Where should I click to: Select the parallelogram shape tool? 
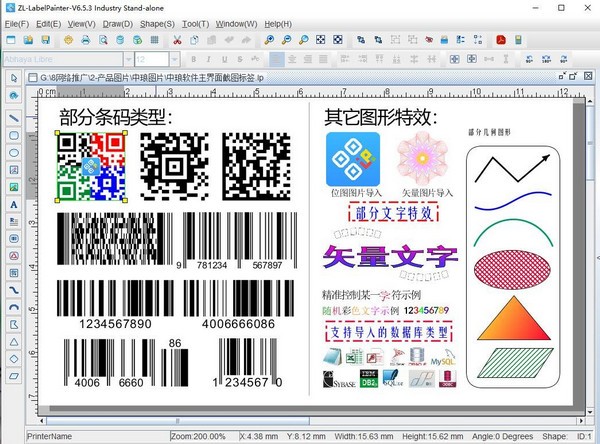[x=14, y=376]
